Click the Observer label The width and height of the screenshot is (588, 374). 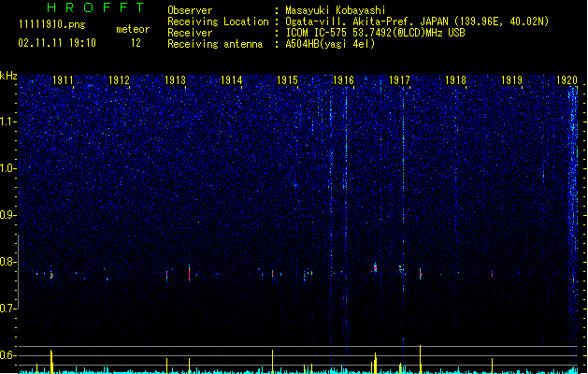tap(190, 10)
